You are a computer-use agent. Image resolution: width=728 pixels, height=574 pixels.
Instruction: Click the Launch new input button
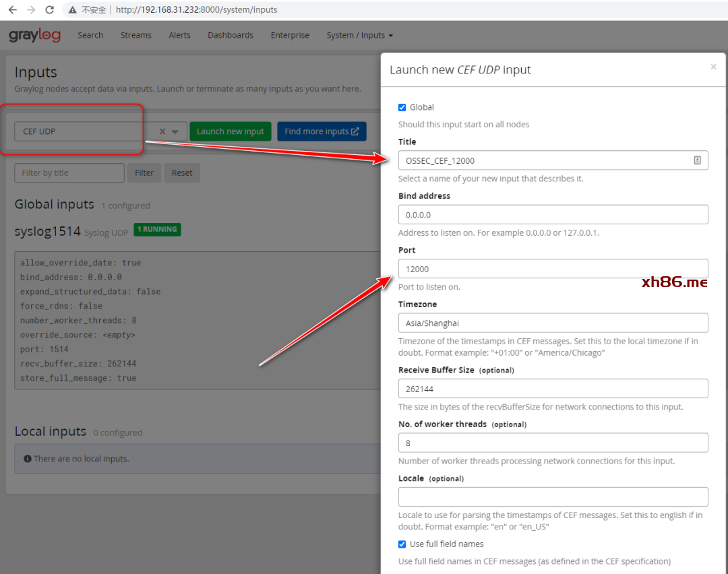[231, 131]
